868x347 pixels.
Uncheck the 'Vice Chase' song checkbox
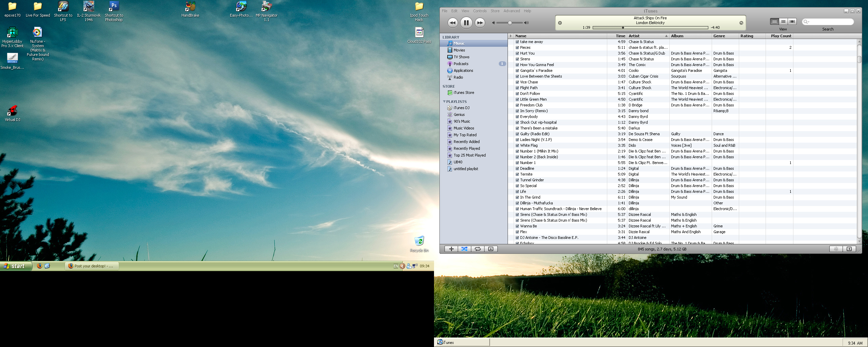(517, 82)
